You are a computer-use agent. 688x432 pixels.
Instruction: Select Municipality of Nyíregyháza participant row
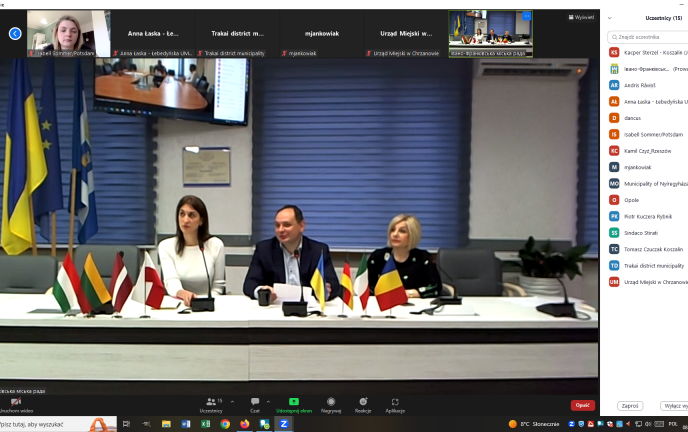point(648,183)
